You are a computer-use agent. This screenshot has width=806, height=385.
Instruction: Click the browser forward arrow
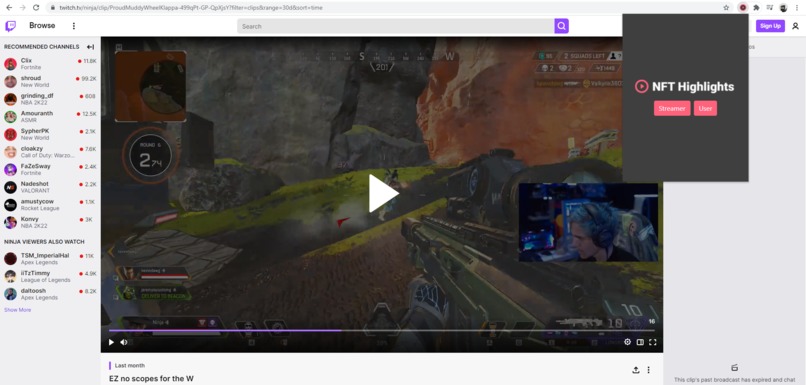pyautogui.click(x=22, y=8)
